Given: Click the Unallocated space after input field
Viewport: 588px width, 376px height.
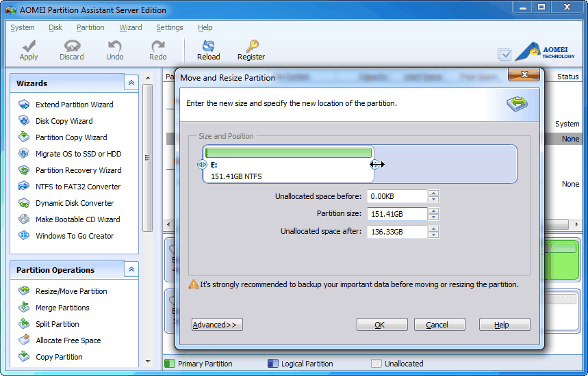Looking at the screenshot, I should pyautogui.click(x=397, y=232).
